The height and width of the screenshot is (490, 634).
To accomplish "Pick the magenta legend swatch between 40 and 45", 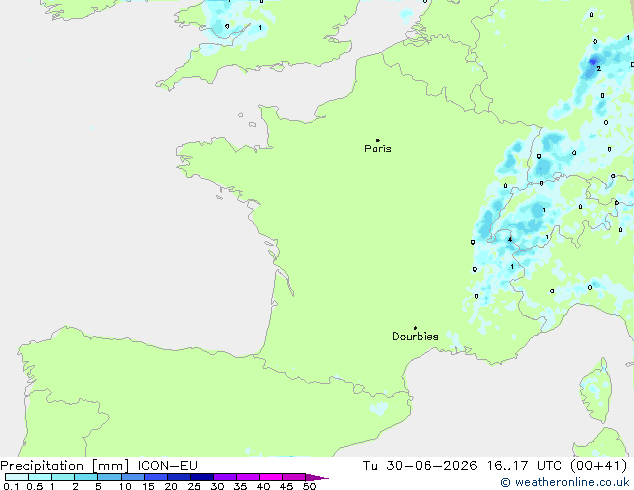I will pyautogui.click(x=271, y=477).
